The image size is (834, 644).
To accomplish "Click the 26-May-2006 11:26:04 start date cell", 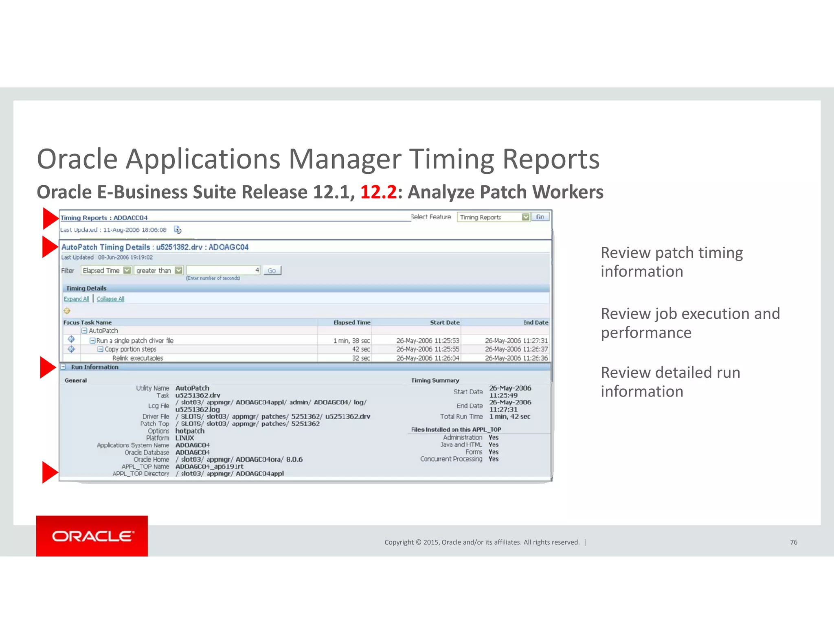I will pos(428,358).
